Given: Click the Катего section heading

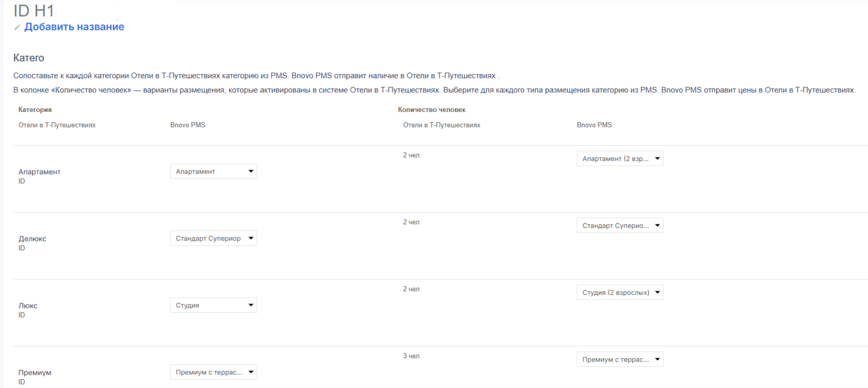Looking at the screenshot, I should tap(29, 58).
